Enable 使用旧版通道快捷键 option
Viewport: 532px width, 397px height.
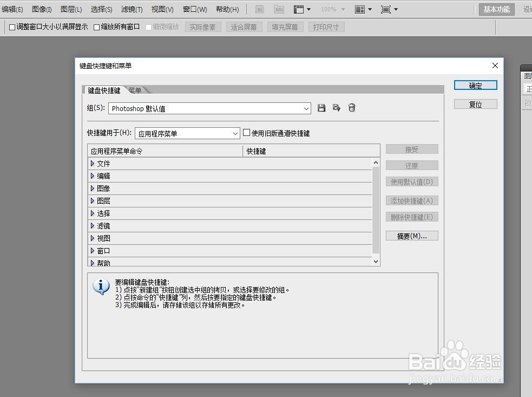(x=246, y=132)
